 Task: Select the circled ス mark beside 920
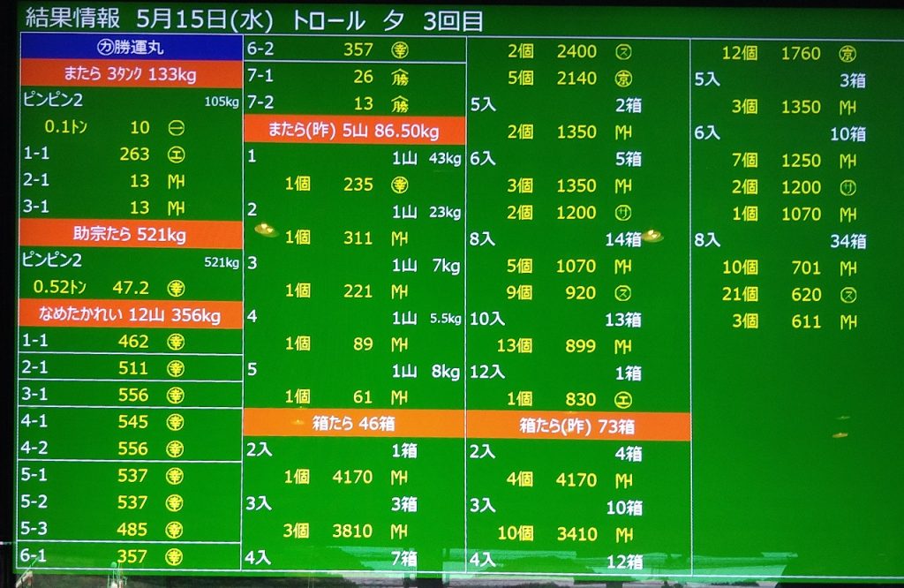point(622,292)
